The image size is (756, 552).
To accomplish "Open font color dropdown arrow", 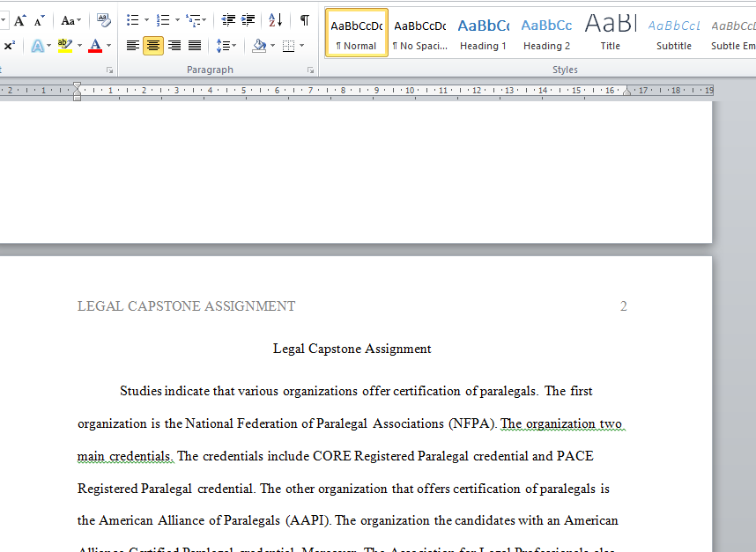I will pyautogui.click(x=109, y=46).
